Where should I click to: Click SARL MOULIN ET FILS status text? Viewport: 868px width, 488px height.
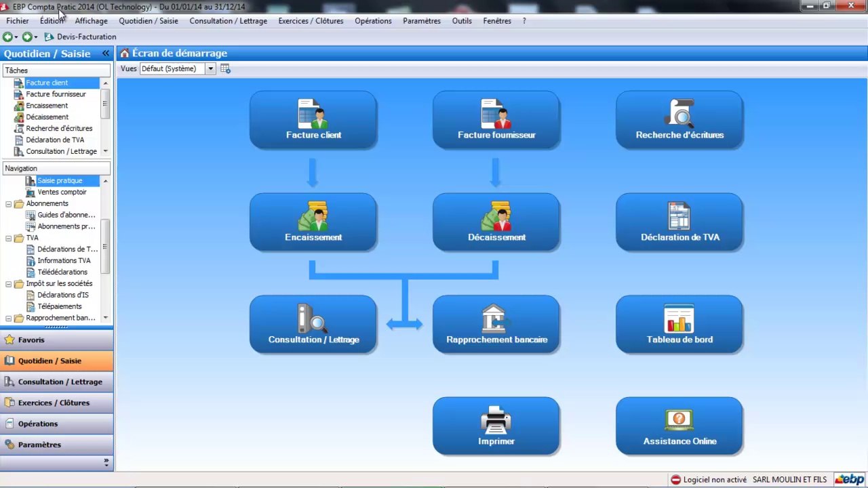tap(789, 480)
